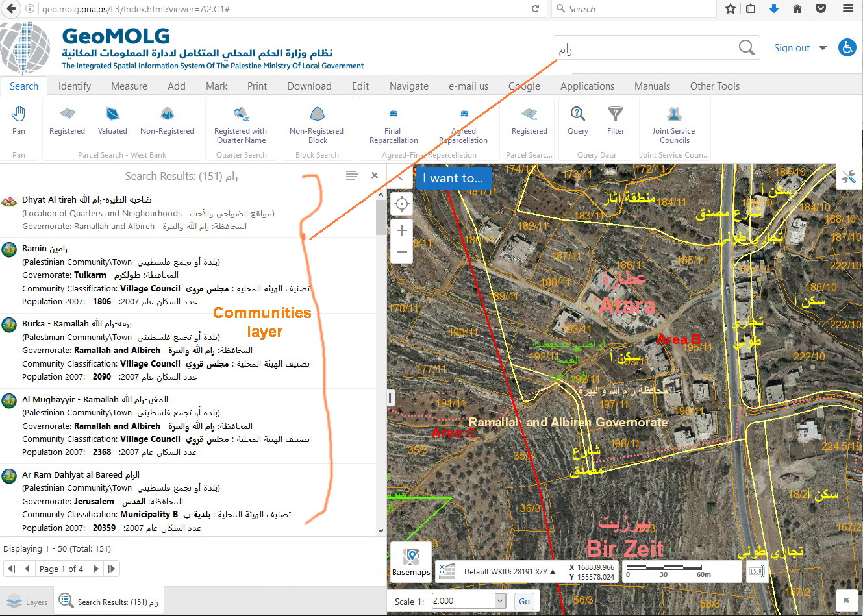Bookmark this page with star icon

731,8
